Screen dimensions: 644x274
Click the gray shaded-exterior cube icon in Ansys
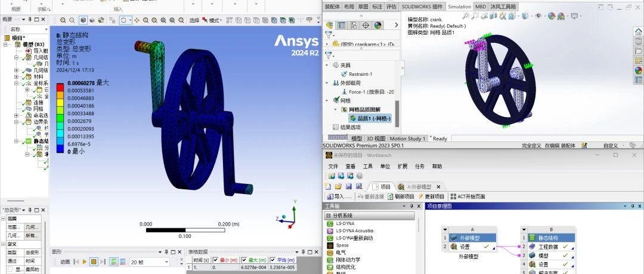92,20
